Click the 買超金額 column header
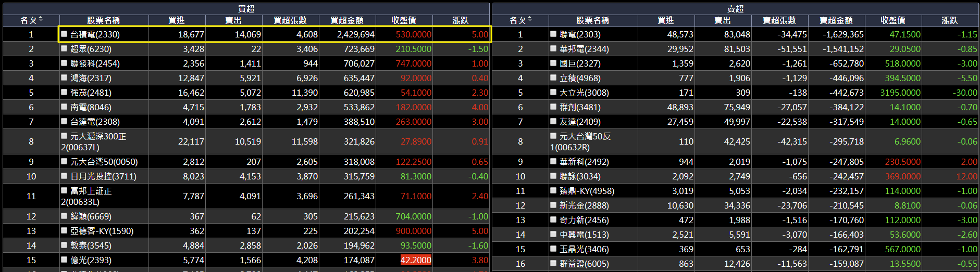Image resolution: width=980 pixels, height=272 pixels. click(x=347, y=20)
